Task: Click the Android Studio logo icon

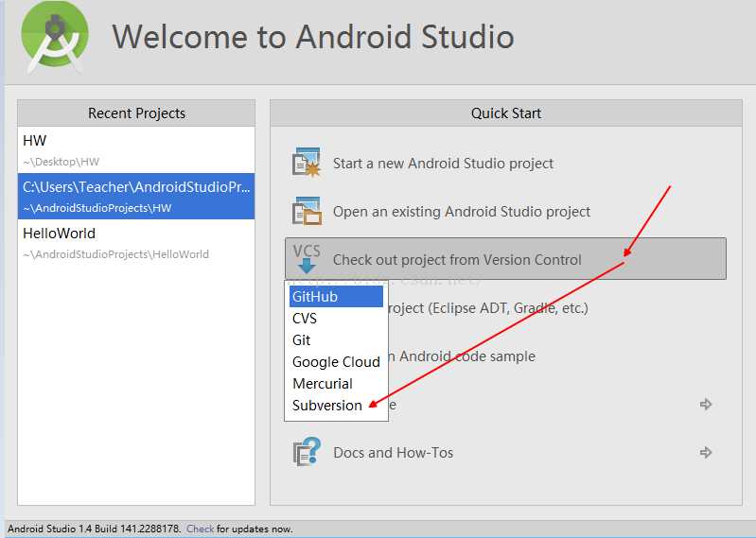Action: (x=55, y=38)
